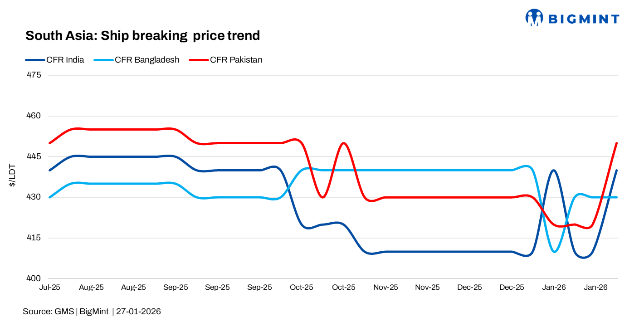Click the dark blue India line's starting point
The height and width of the screenshot is (322, 644).
pyautogui.click(x=50, y=170)
